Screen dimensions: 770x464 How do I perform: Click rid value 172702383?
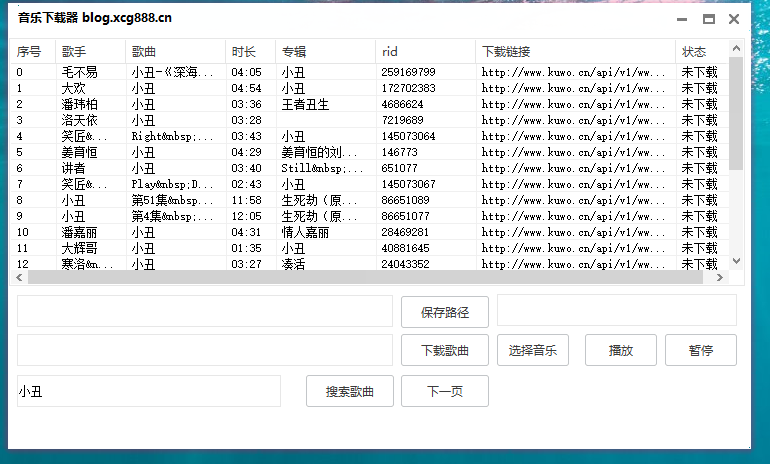(x=408, y=88)
